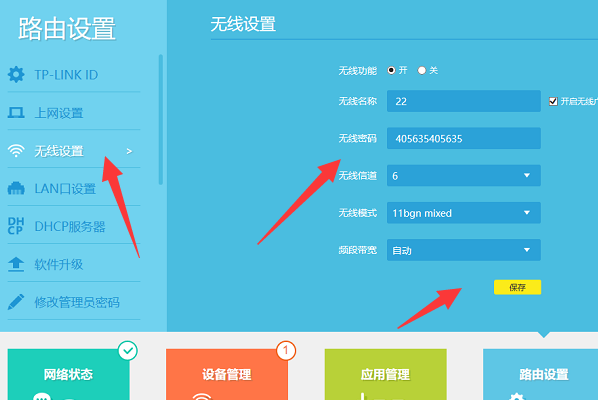Click the upload arrow icon for 软件升级

16,264
